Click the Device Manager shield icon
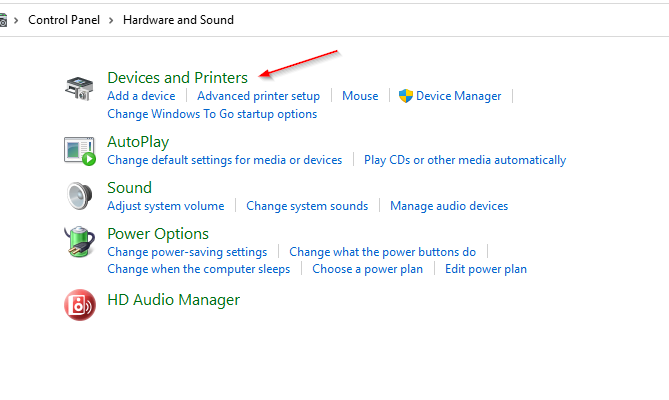 [x=405, y=96]
